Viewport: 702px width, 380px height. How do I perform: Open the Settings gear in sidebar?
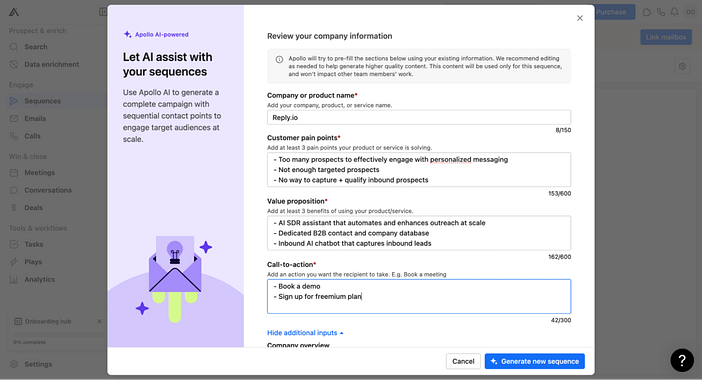pos(14,364)
